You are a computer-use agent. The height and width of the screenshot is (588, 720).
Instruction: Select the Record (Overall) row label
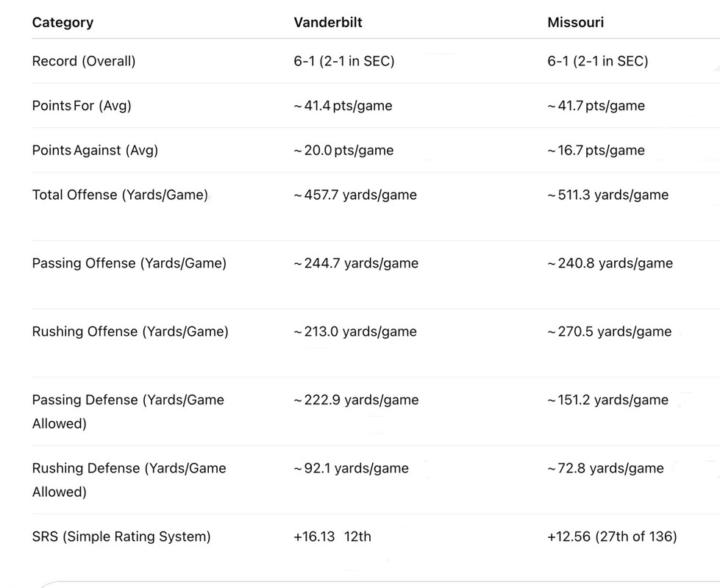point(84,61)
